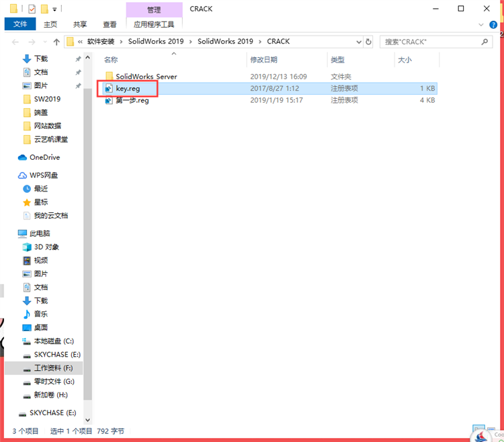Screen dimensions: 504x442
Task: Open the 文件 menu tab
Action: pos(20,24)
